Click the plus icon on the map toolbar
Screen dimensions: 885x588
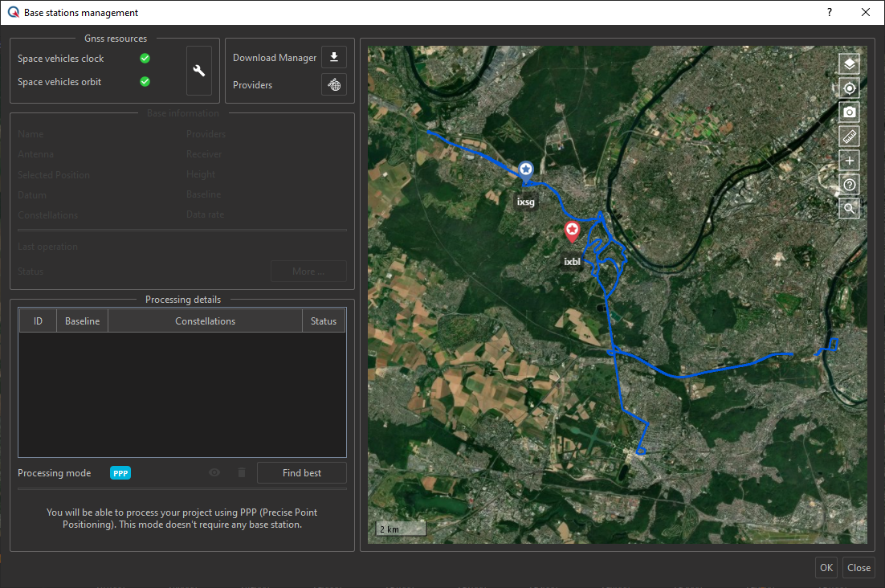click(x=849, y=161)
